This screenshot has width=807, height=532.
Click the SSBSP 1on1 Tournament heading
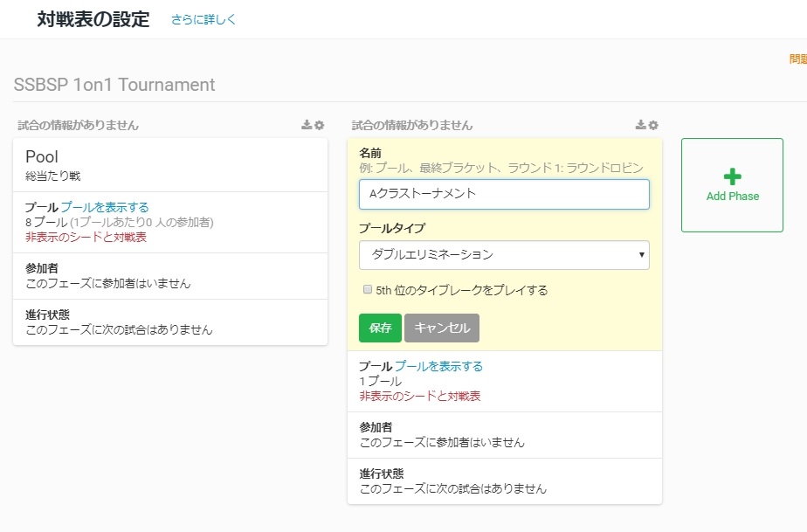114,85
